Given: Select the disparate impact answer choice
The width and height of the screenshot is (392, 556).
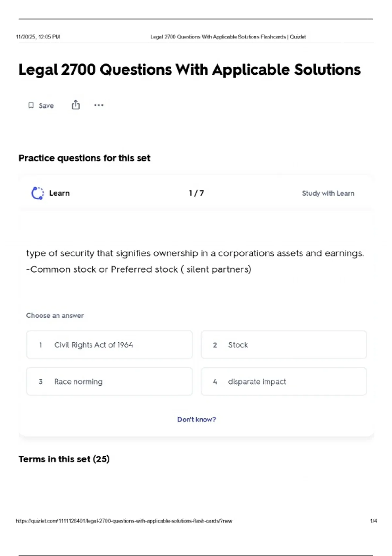Looking at the screenshot, I should (284, 381).
